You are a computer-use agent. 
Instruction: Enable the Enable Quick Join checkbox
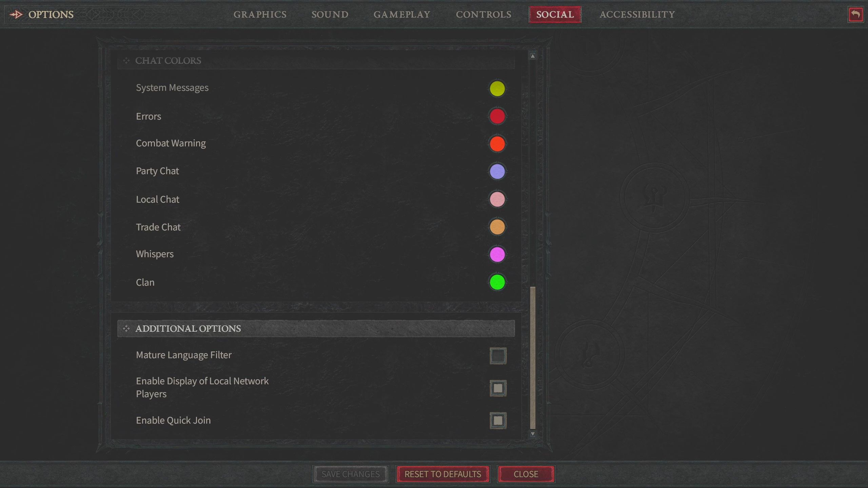click(497, 421)
